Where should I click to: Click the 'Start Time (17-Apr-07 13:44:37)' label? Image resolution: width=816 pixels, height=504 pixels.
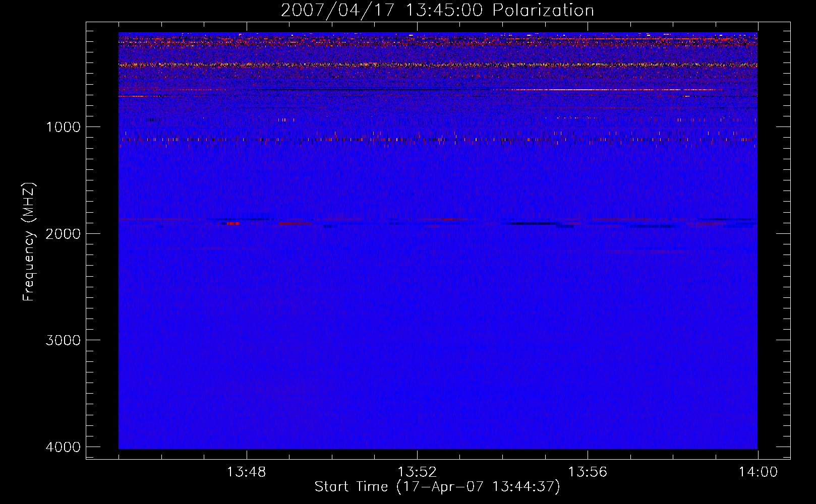[437, 486]
